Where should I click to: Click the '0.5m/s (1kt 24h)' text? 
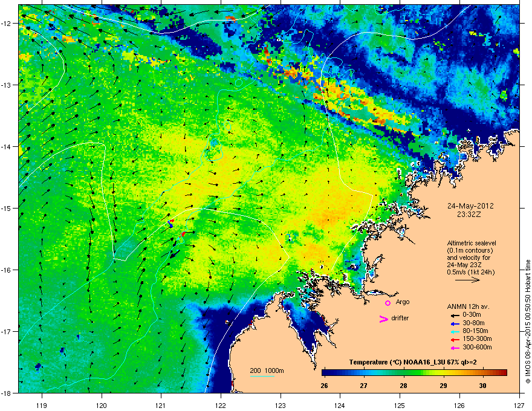click(471, 272)
